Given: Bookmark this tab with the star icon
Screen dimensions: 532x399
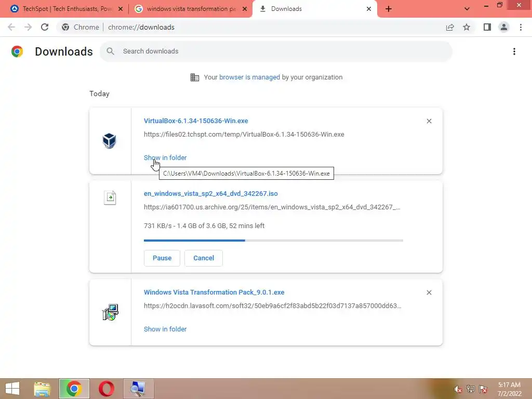Looking at the screenshot, I should [x=467, y=27].
